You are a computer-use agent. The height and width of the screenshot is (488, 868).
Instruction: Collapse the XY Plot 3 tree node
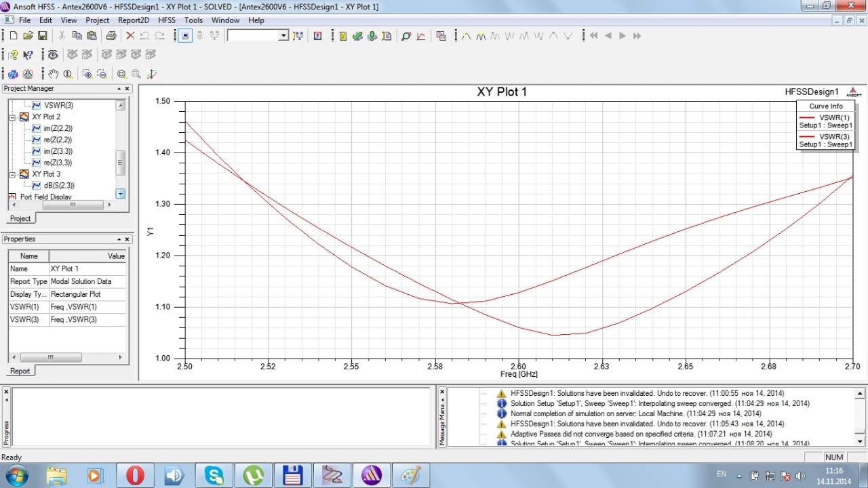click(12, 174)
